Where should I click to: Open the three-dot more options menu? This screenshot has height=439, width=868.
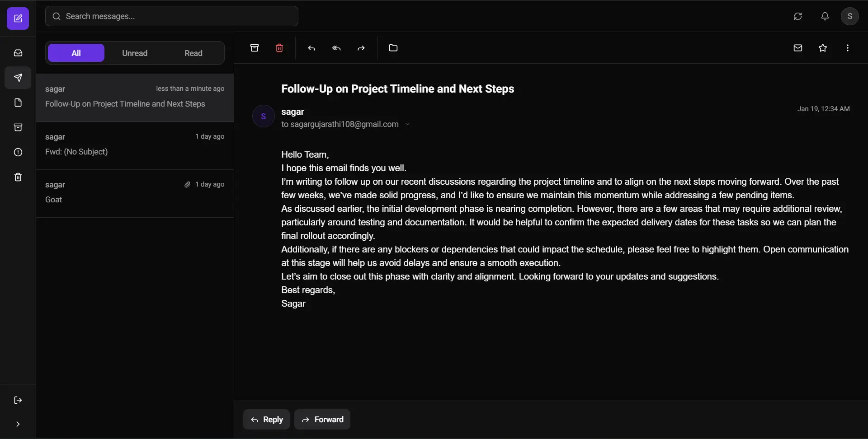[848, 48]
